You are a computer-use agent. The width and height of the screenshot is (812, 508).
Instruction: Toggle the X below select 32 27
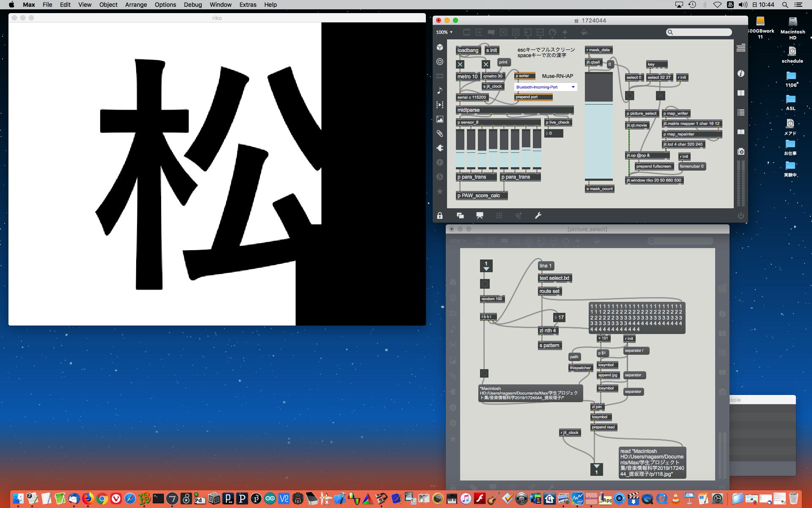660,96
